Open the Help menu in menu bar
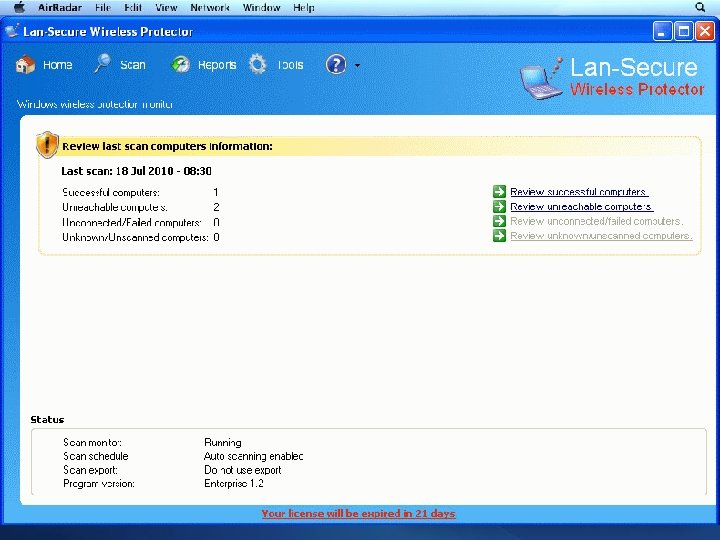This screenshot has width=720, height=540. (x=304, y=7)
